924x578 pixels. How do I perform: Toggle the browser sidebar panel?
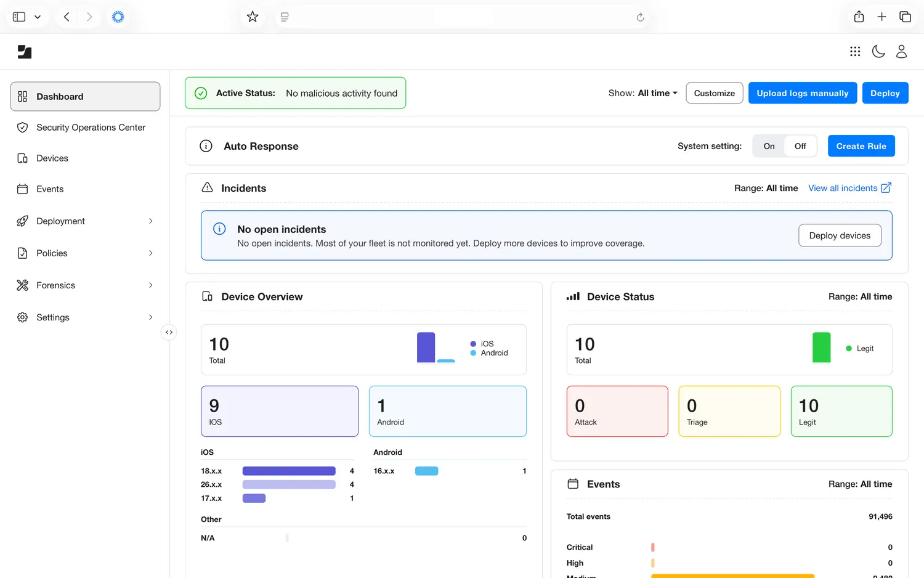[x=19, y=17]
